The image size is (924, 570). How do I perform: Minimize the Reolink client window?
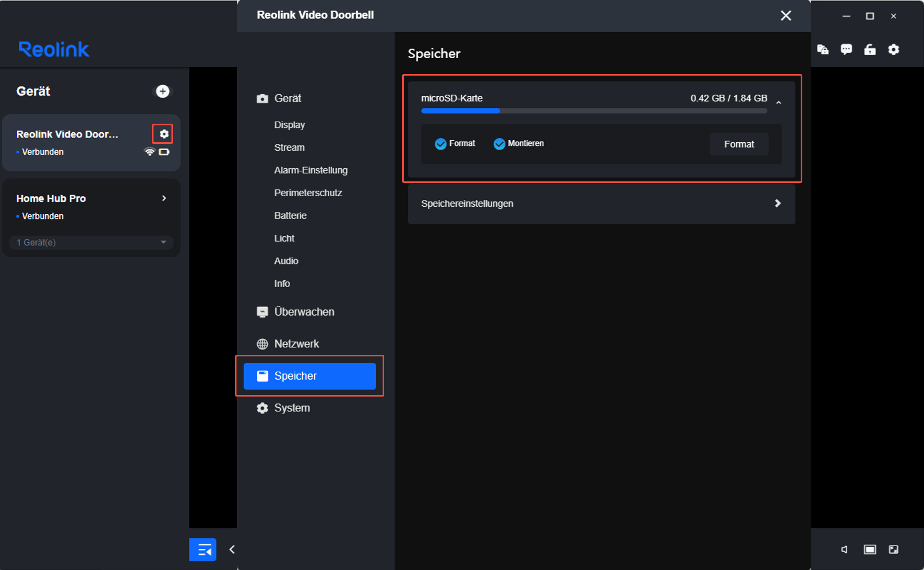pyautogui.click(x=846, y=16)
